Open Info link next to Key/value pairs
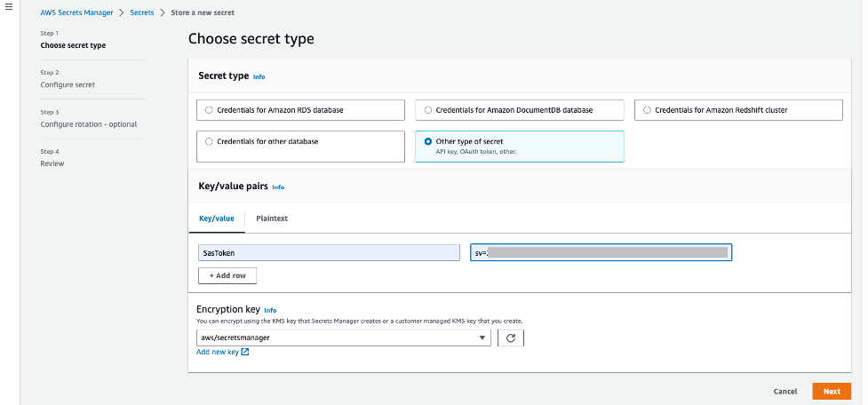This screenshot has width=868, height=405. tap(278, 187)
